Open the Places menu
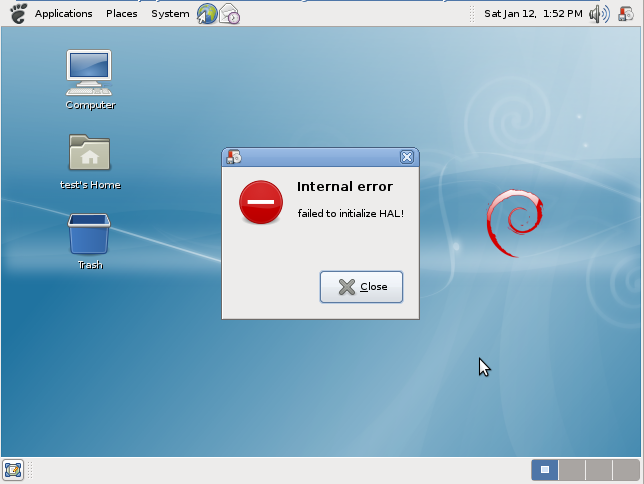644x484 pixels. click(122, 14)
